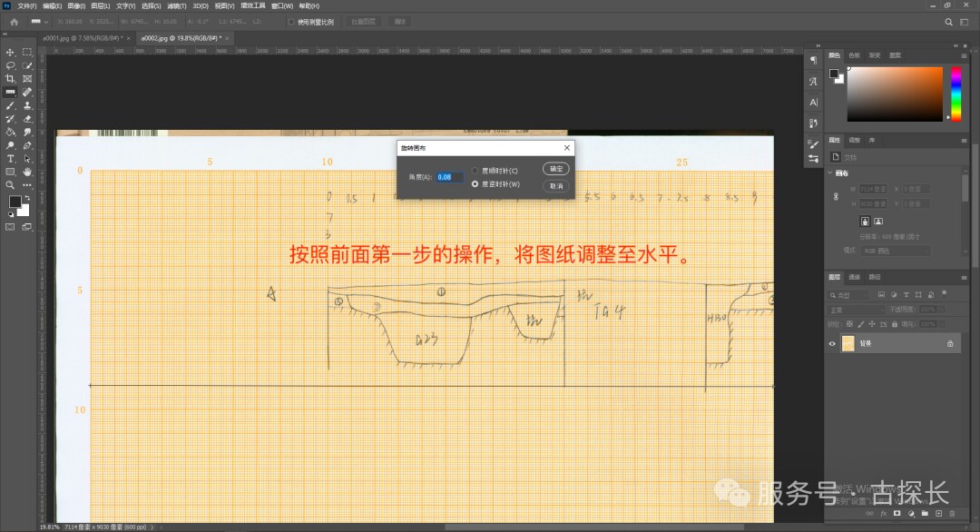Select the Clockwise radio option
The width and height of the screenshot is (980, 532).
tap(475, 171)
